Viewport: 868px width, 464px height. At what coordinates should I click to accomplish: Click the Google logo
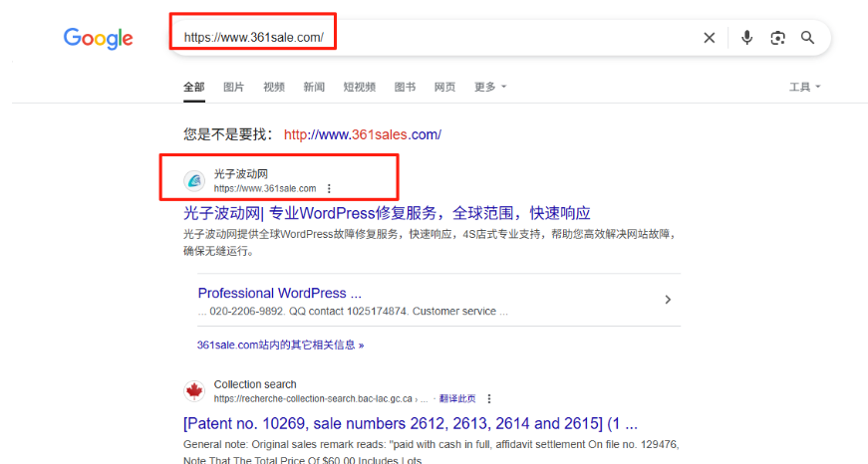(x=98, y=39)
